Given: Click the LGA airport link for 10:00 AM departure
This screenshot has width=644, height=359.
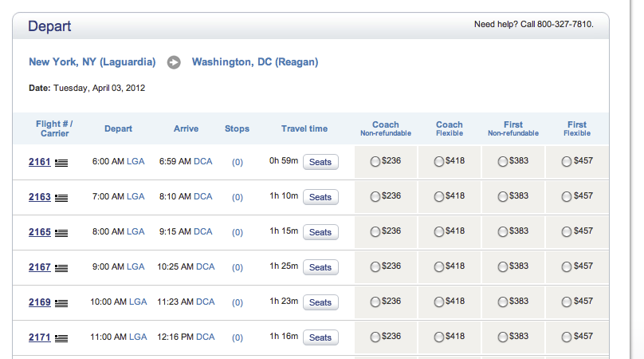Looking at the screenshot, I should pyautogui.click(x=138, y=302).
